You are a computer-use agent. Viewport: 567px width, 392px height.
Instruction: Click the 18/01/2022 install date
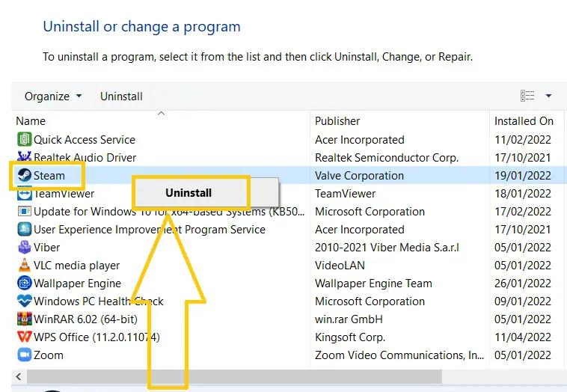(523, 194)
